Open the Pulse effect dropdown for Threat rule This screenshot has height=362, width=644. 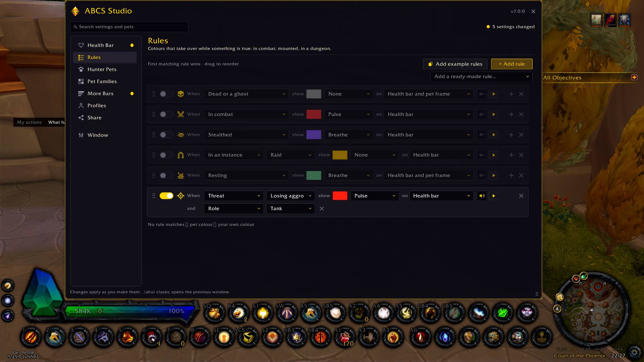[375, 196]
